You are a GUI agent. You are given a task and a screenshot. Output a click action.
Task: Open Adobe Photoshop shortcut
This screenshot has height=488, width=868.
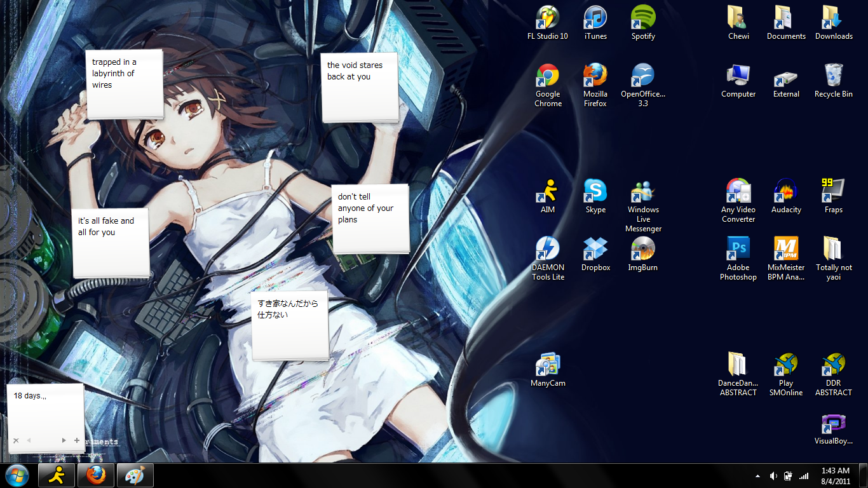point(738,259)
